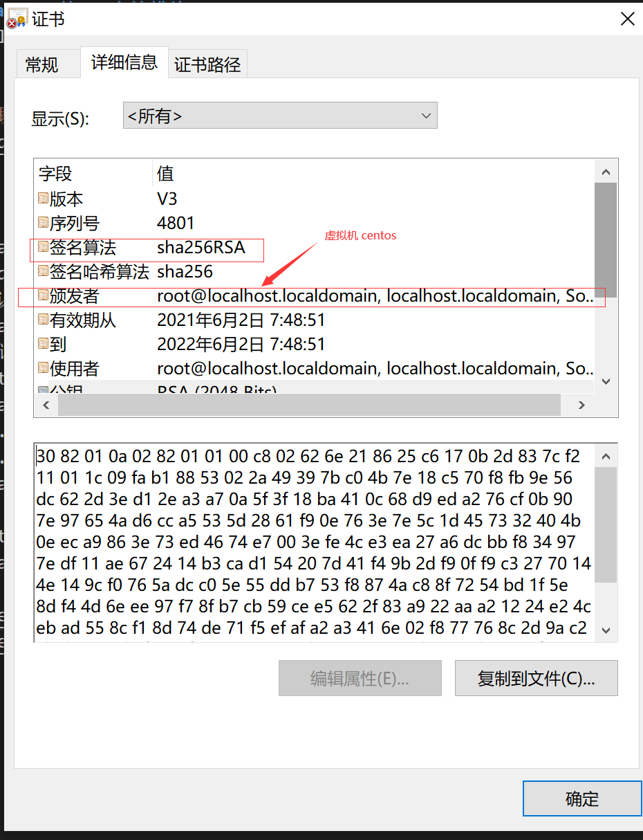This screenshot has width=643, height=840.
Task: Click field list horizontal scroll left arrow
Action: click(x=46, y=405)
